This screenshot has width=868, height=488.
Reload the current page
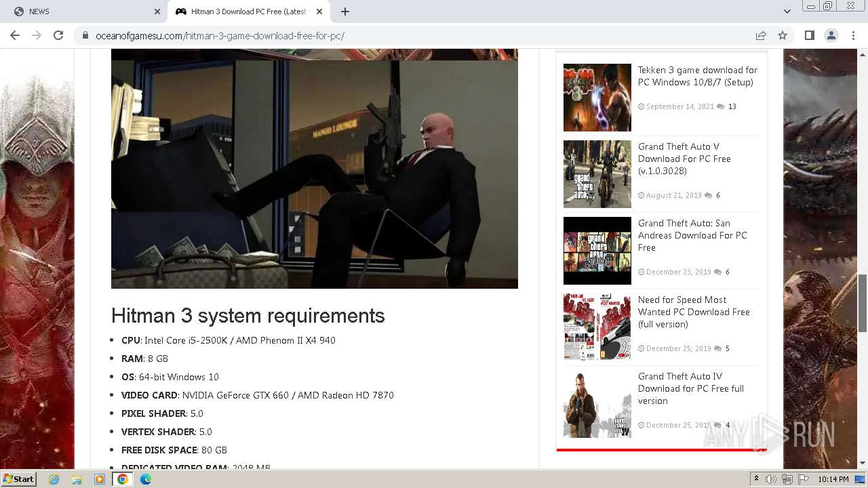(58, 35)
